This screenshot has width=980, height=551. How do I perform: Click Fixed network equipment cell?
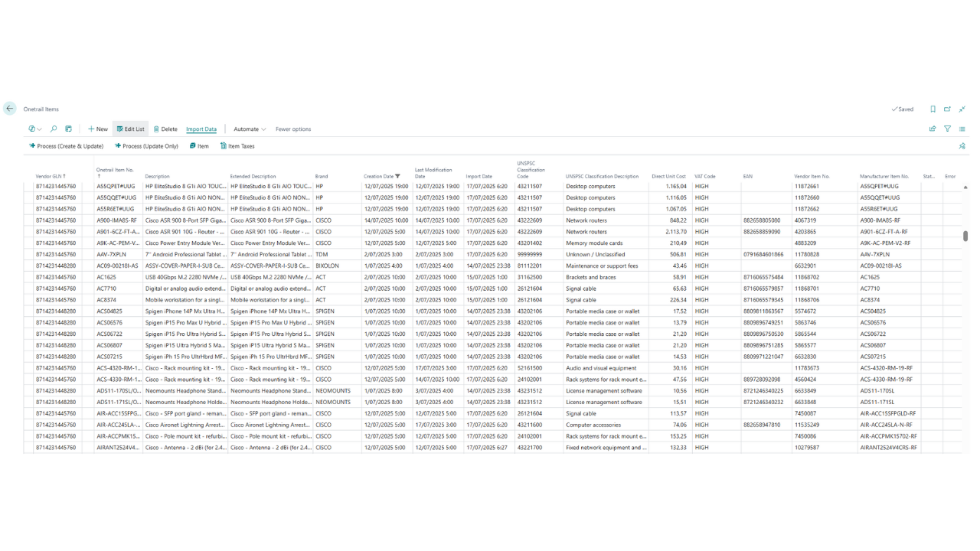coord(606,448)
